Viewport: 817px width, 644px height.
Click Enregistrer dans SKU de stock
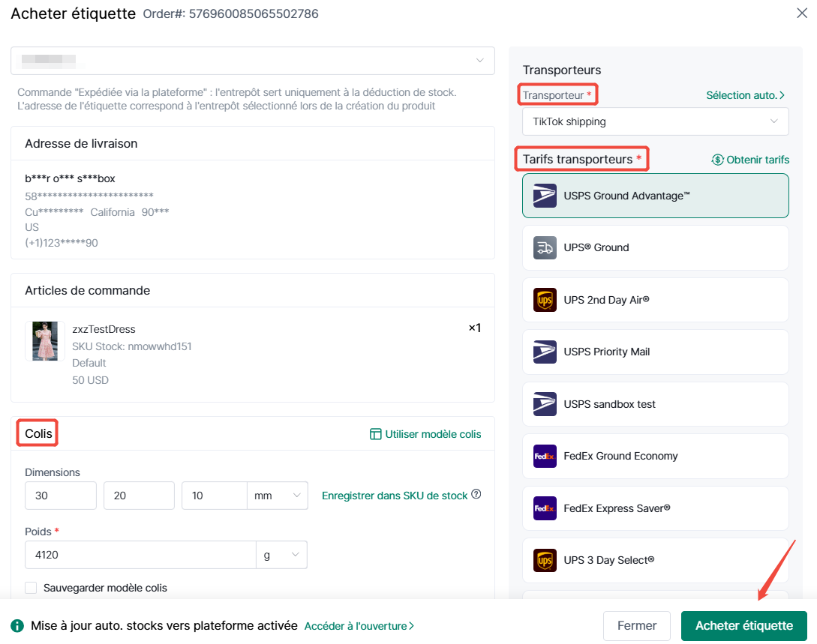[x=395, y=496]
